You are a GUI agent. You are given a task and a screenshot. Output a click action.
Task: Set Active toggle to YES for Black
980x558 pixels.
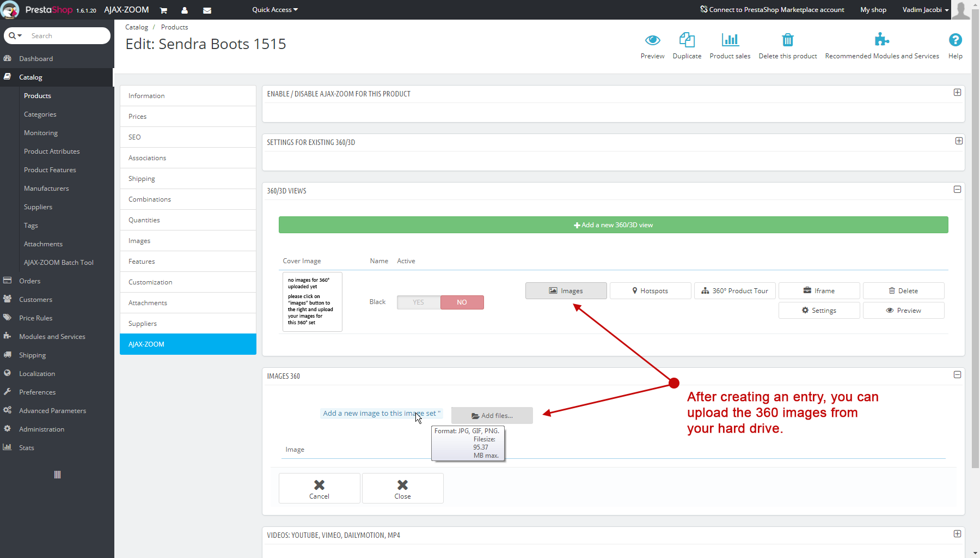418,302
